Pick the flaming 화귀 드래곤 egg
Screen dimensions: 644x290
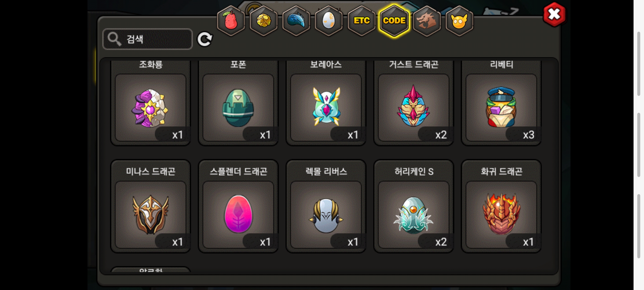click(501, 206)
